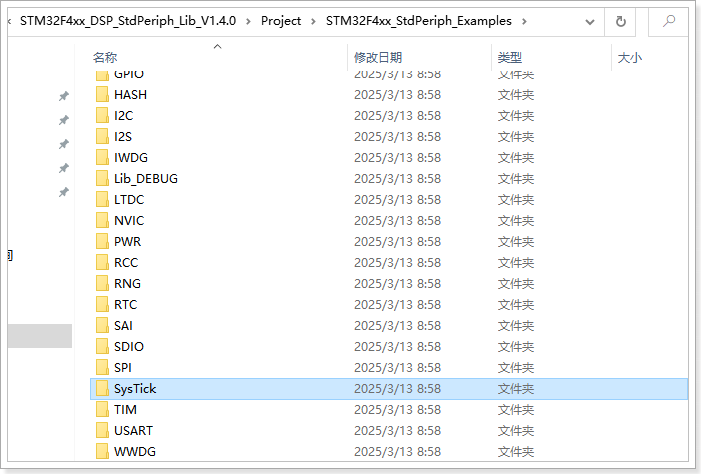Click the RNG folder icon
This screenshot has height=474, width=701.
click(x=102, y=284)
